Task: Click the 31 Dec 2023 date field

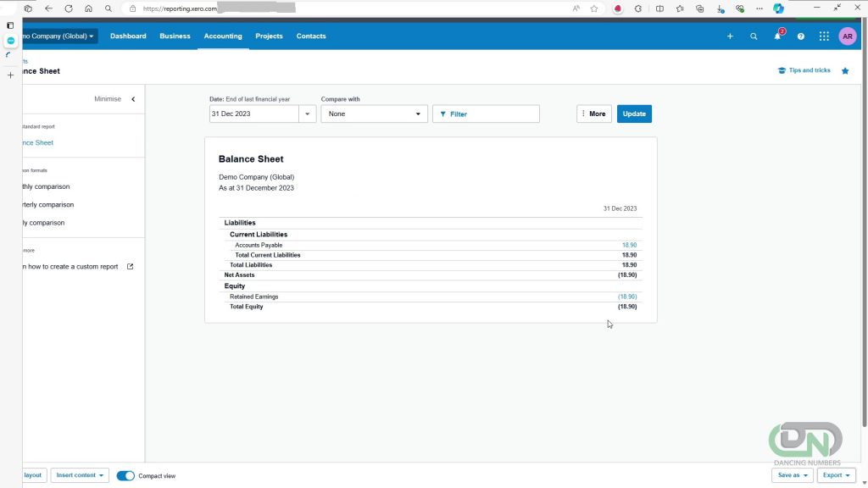Action: [x=254, y=114]
